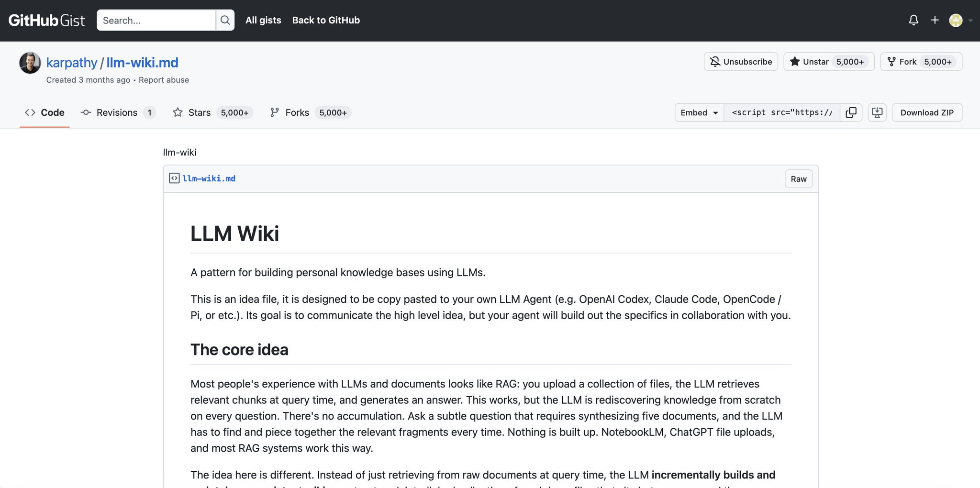This screenshot has width=980, height=488.
Task: Click karpathy's avatar picture
Action: pos(30,63)
